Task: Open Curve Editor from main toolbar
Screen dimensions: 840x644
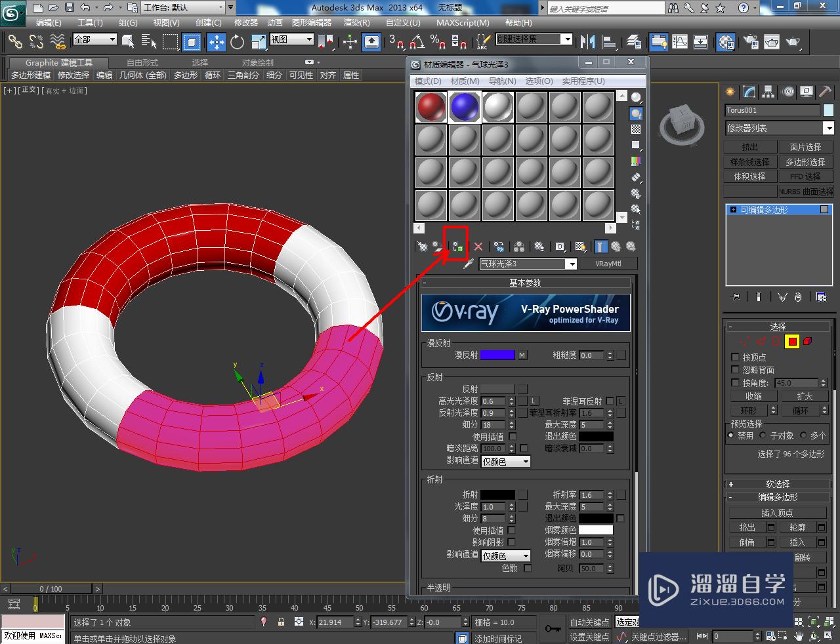Action: coord(680,42)
